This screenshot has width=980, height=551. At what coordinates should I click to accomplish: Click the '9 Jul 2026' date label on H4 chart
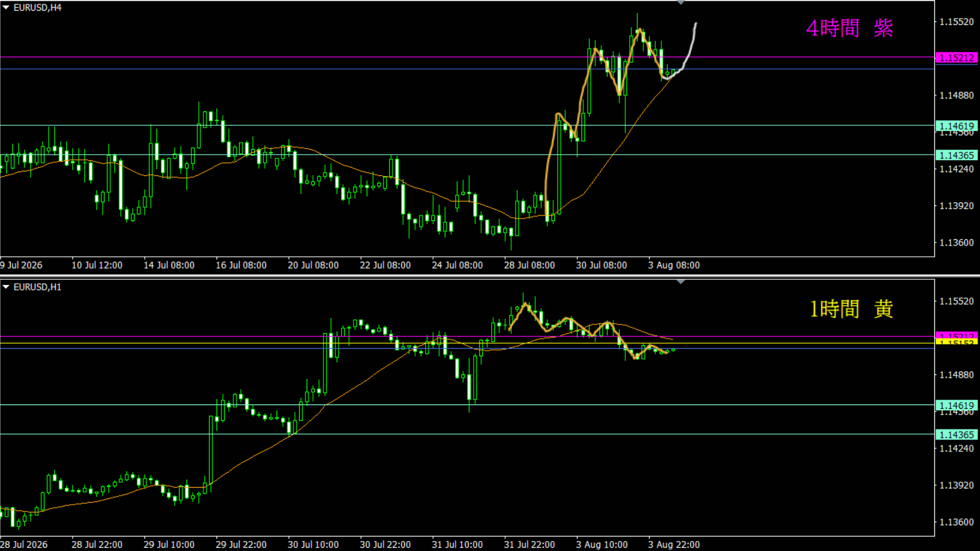tap(21, 265)
